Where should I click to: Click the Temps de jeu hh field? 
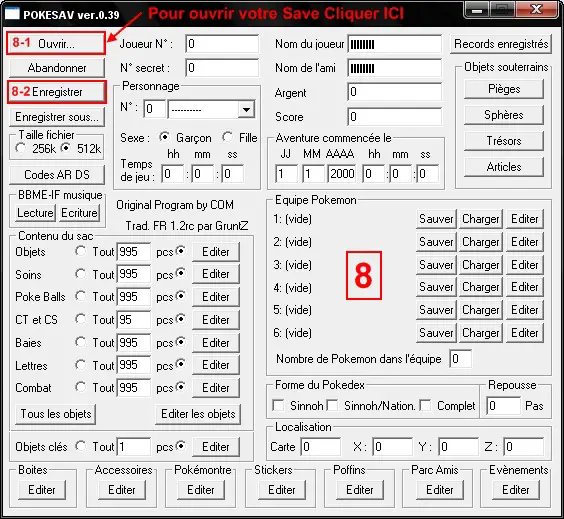click(x=172, y=174)
